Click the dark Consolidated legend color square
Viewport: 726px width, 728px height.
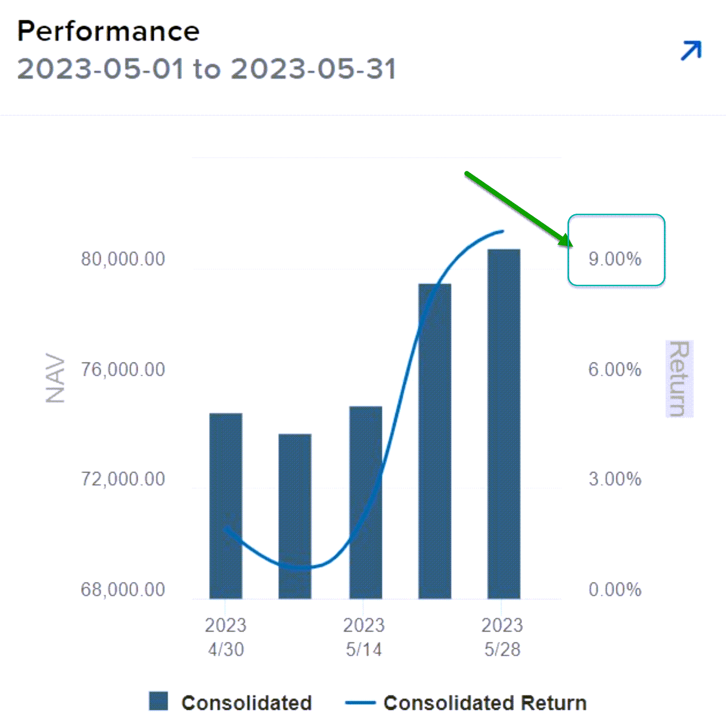pyautogui.click(x=158, y=701)
